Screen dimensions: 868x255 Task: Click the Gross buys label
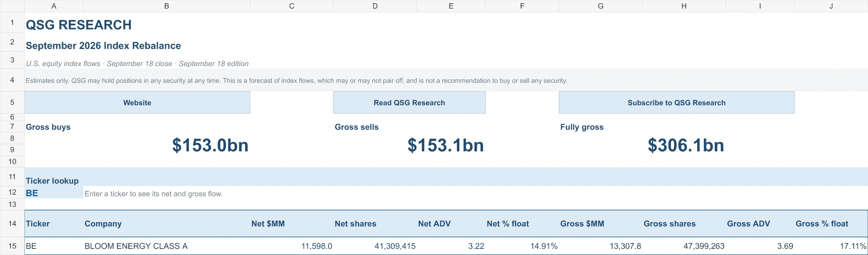tap(48, 127)
